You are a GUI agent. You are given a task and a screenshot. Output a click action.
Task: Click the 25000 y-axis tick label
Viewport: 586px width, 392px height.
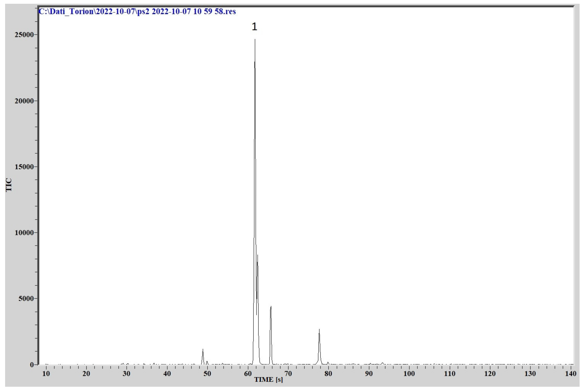24,35
